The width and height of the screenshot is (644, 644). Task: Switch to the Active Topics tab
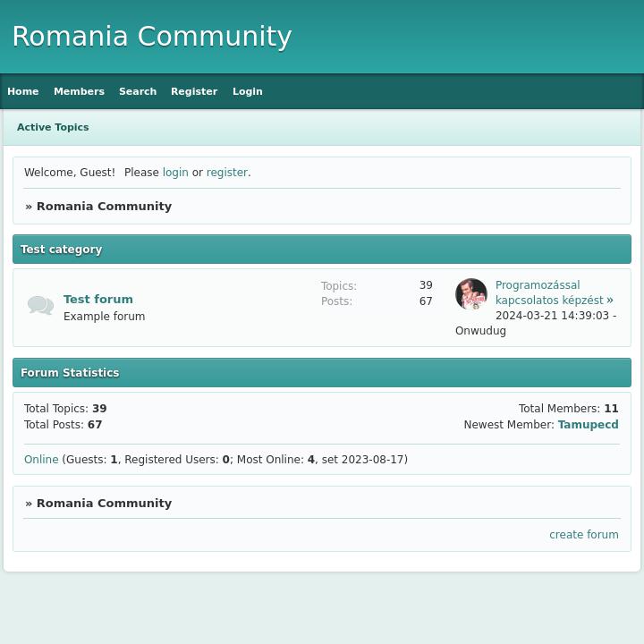click(x=53, y=127)
